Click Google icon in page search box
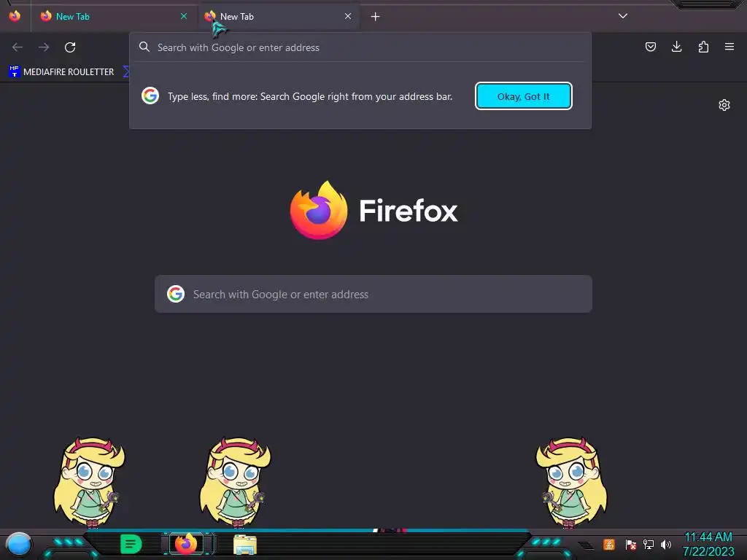The height and width of the screenshot is (560, 747). click(176, 294)
